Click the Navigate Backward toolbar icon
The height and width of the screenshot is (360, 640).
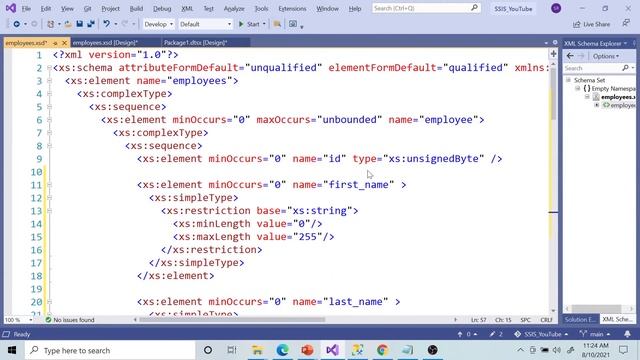click(x=16, y=24)
